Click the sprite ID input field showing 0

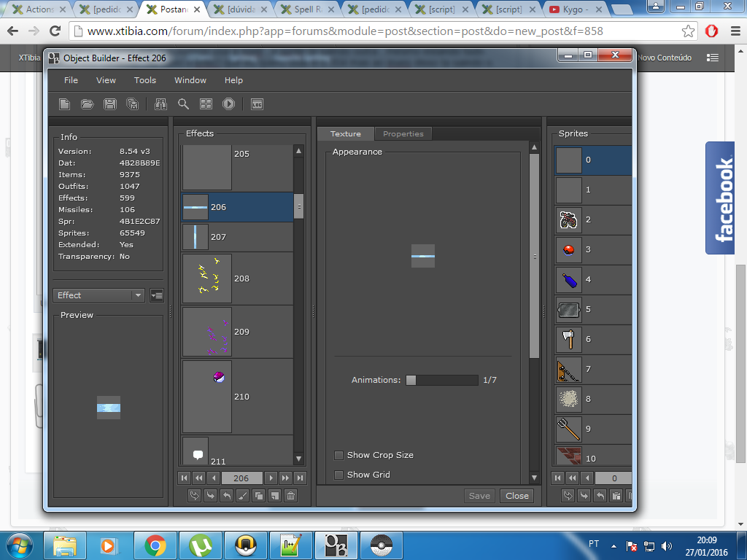[x=614, y=478]
